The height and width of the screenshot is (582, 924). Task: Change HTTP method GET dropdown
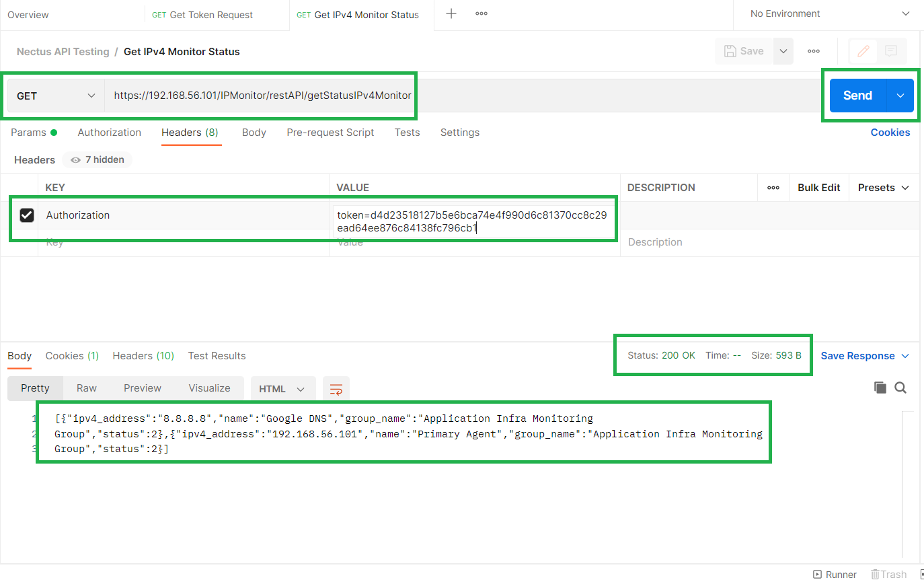coord(56,96)
